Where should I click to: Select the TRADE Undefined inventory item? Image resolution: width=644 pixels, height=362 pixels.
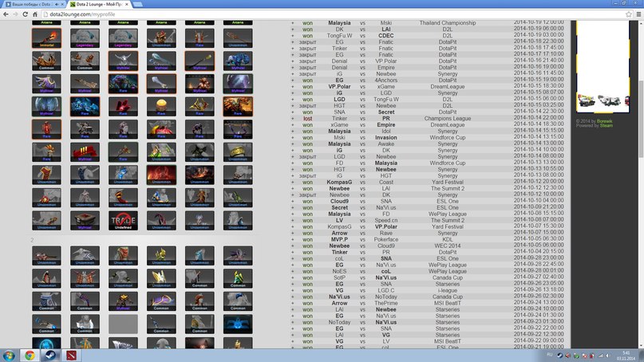(x=123, y=221)
